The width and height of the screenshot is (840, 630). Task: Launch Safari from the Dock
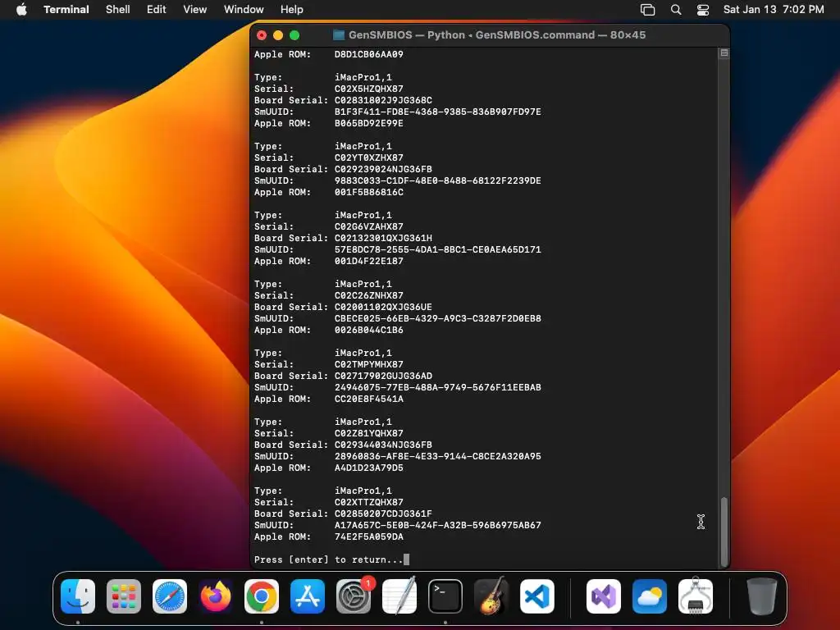[x=170, y=596]
